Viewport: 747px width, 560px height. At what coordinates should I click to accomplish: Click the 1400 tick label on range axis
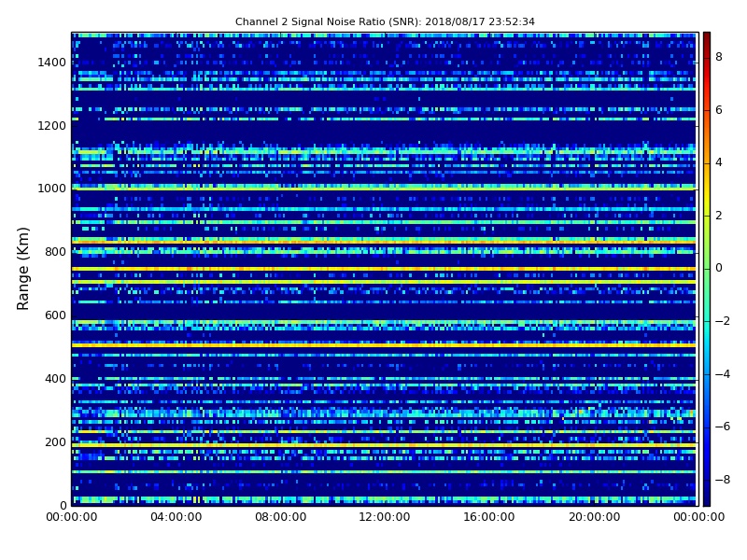pos(51,63)
